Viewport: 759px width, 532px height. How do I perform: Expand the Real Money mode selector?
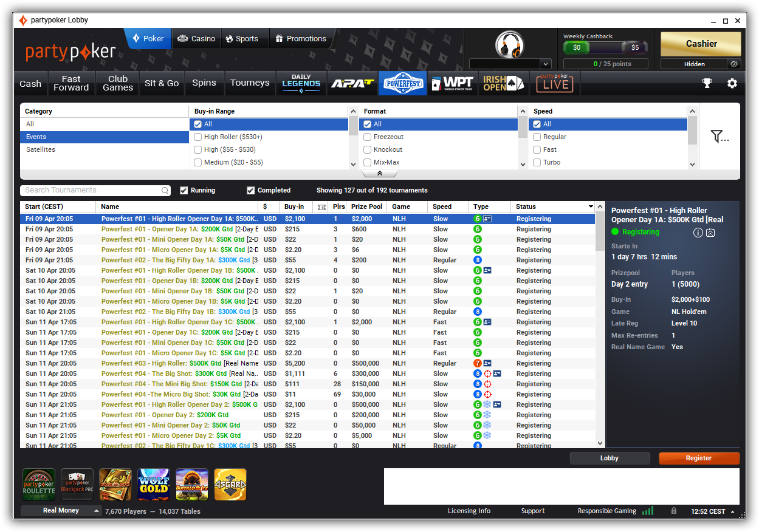tap(61, 511)
